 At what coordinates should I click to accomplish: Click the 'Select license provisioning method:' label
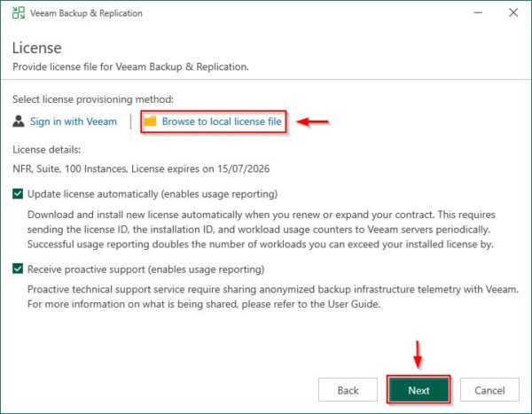pyautogui.click(x=93, y=99)
